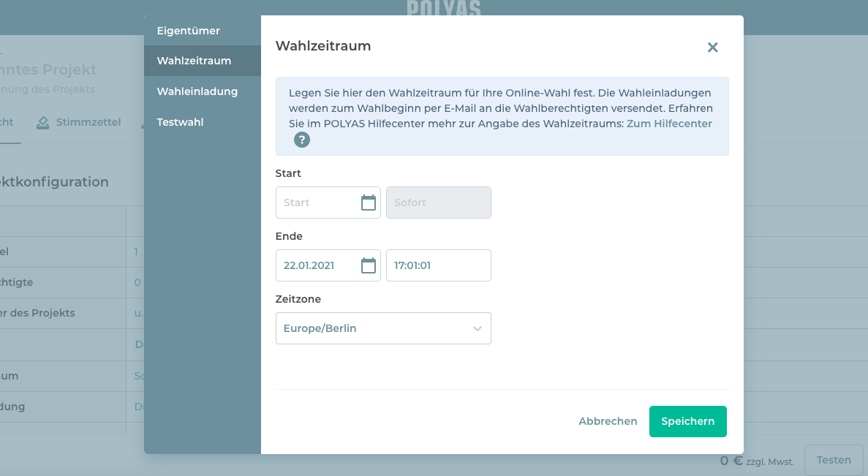Click the question mark help icon
This screenshot has height=476, width=868.
point(302,140)
